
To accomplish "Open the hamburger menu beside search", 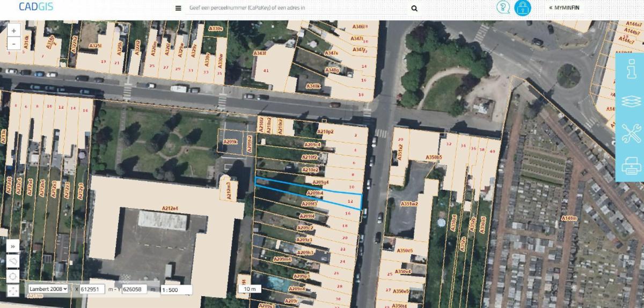I will click(178, 9).
